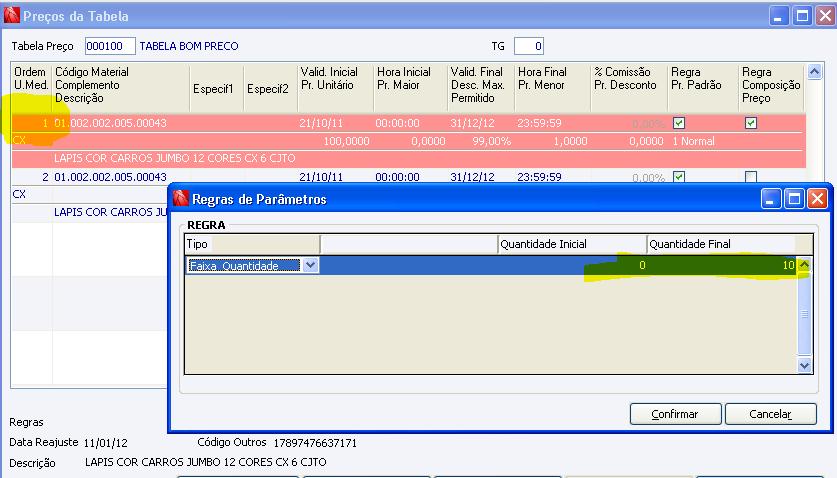Click the Tabela Preço field showing 000100

pyautogui.click(x=110, y=46)
